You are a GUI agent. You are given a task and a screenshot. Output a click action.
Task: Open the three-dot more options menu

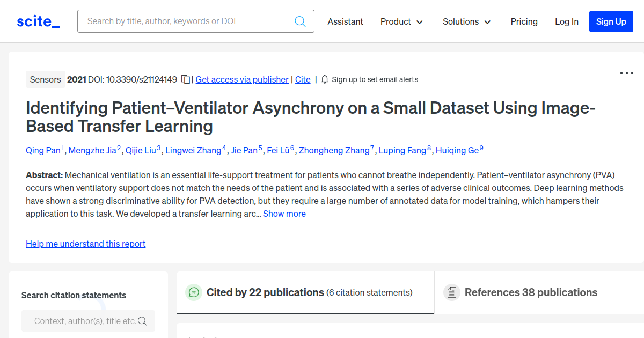point(626,73)
